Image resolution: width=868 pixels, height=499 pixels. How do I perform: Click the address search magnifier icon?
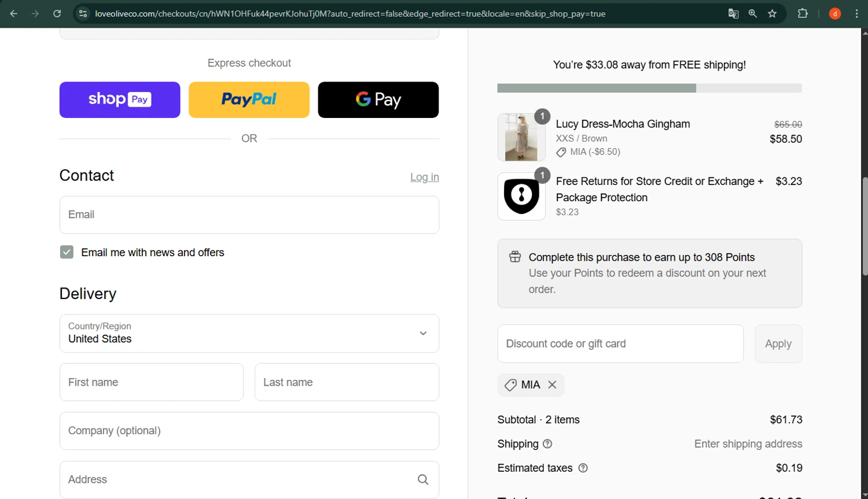[x=423, y=479]
